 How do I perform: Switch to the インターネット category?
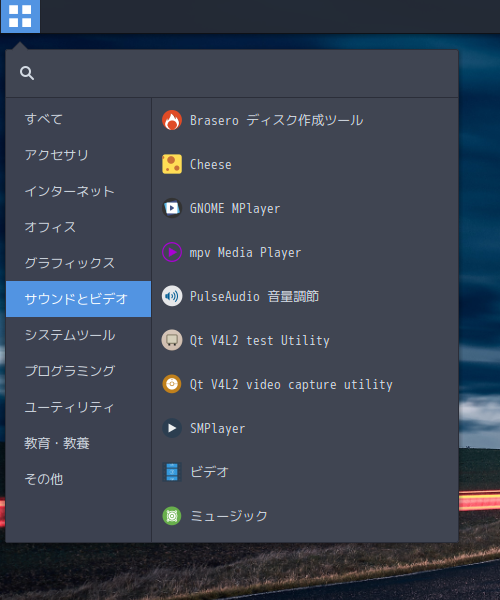(78, 191)
